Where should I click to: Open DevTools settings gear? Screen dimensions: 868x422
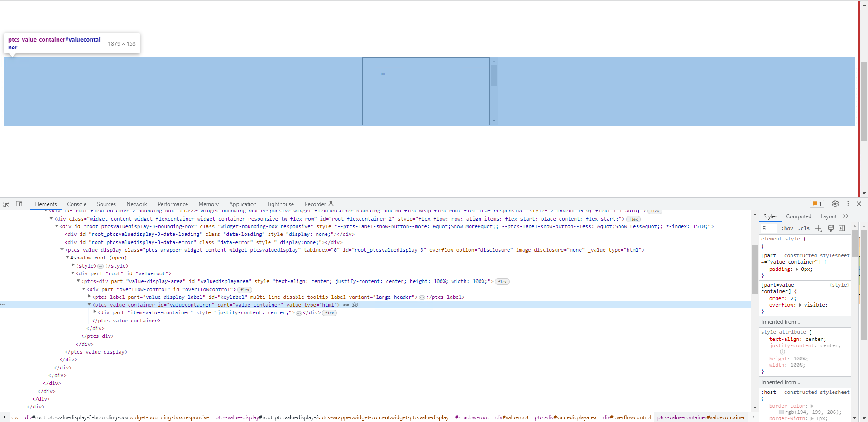click(x=836, y=204)
